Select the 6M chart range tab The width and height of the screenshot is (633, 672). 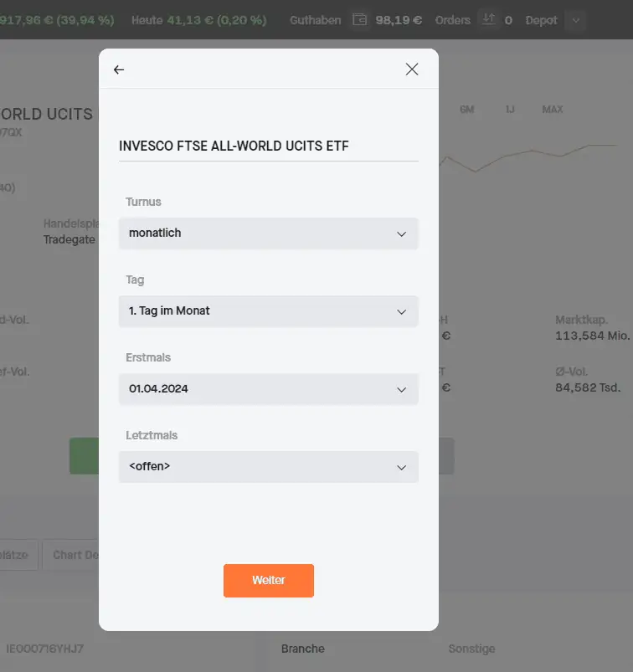click(x=466, y=110)
